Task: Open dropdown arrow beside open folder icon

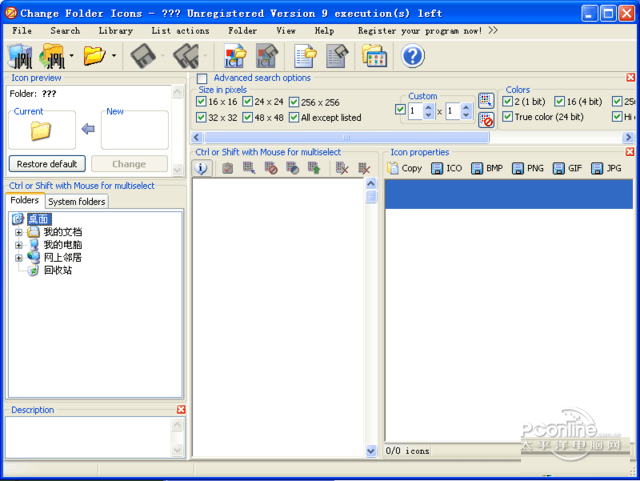Action: click(114, 57)
